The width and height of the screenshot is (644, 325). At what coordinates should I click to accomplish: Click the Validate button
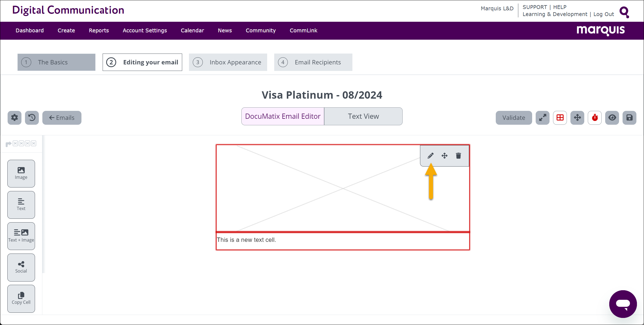[x=513, y=118]
